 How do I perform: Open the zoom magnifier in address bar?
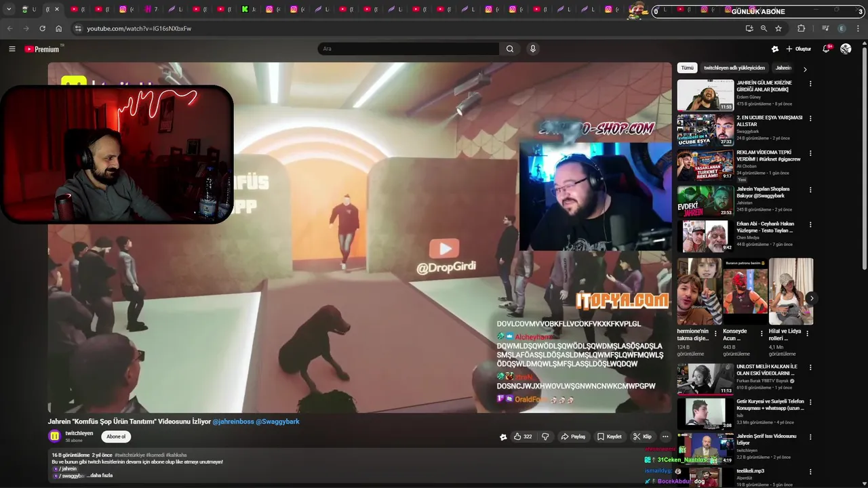[764, 28]
